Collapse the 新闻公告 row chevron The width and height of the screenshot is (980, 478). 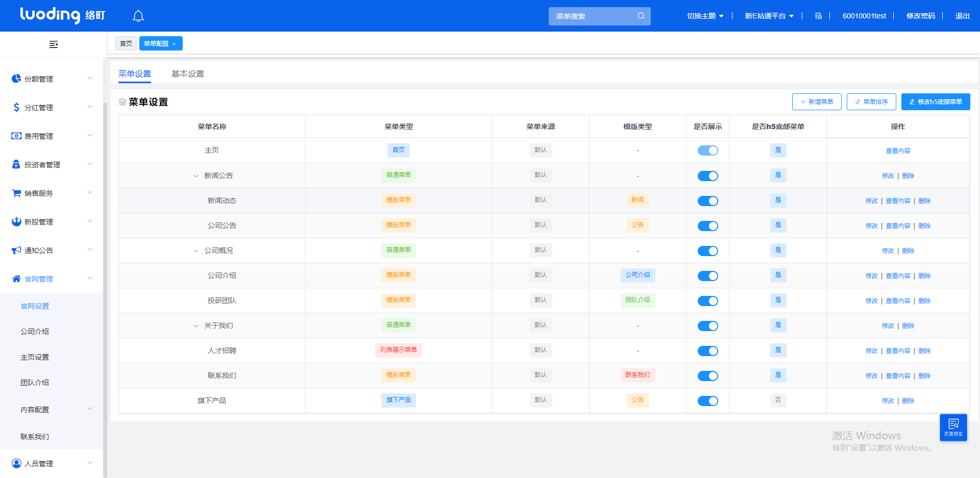(196, 176)
